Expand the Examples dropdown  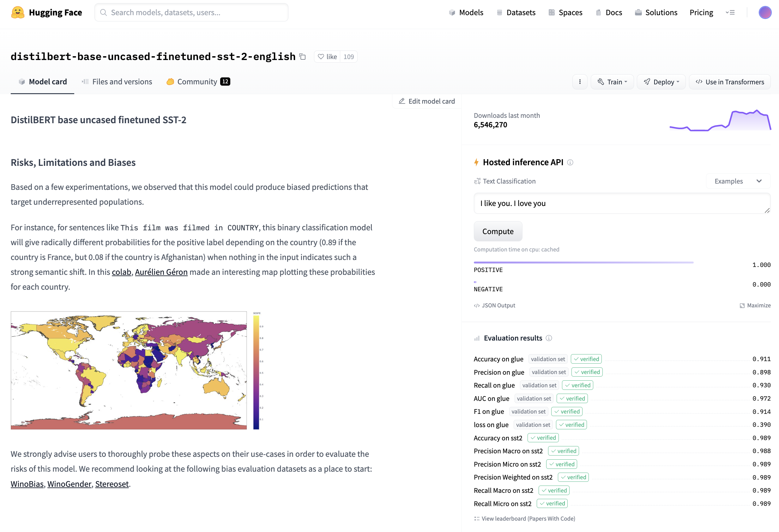point(738,181)
